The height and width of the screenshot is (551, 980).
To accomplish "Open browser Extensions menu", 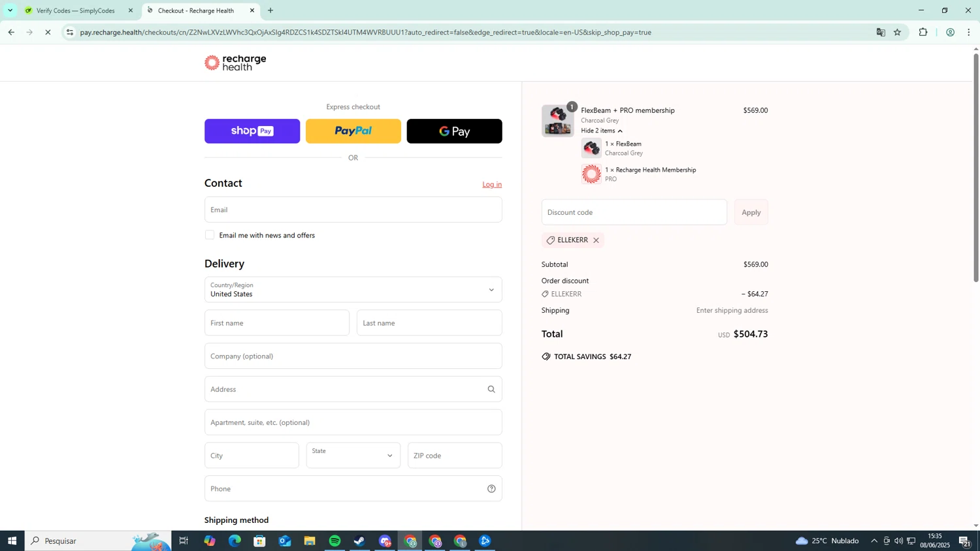I will point(923,32).
